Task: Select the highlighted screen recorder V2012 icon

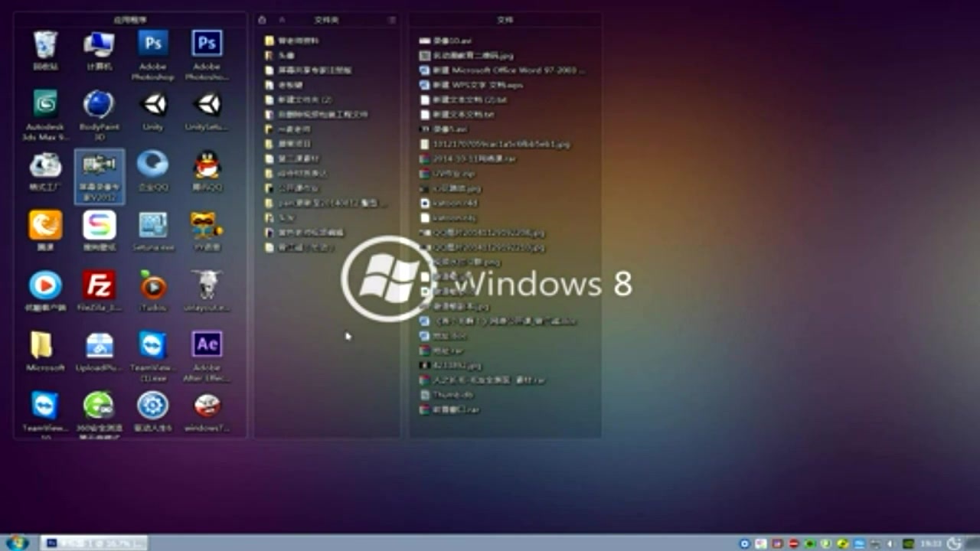Action: click(100, 176)
